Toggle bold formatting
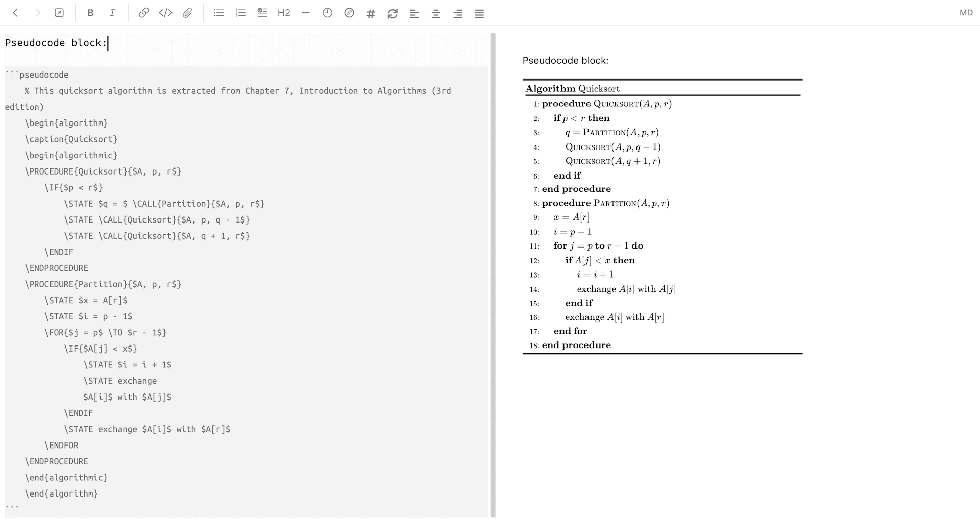 tap(90, 13)
